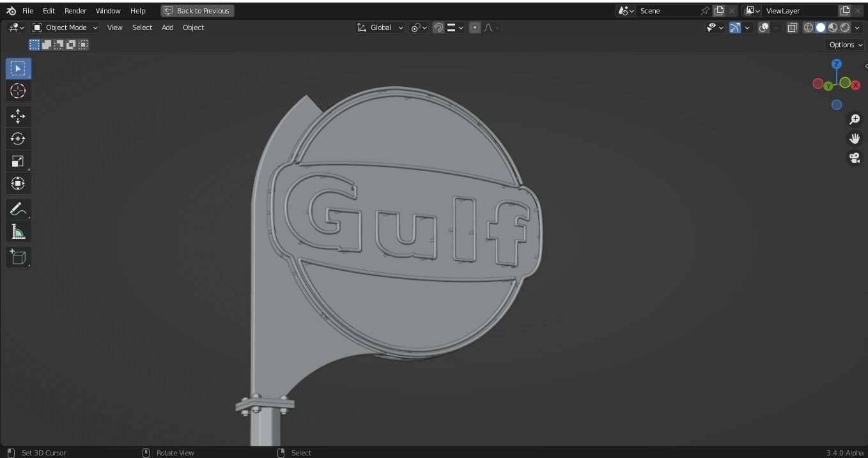Create a new scene with the copy icon
This screenshot has height=458, width=868.
719,11
